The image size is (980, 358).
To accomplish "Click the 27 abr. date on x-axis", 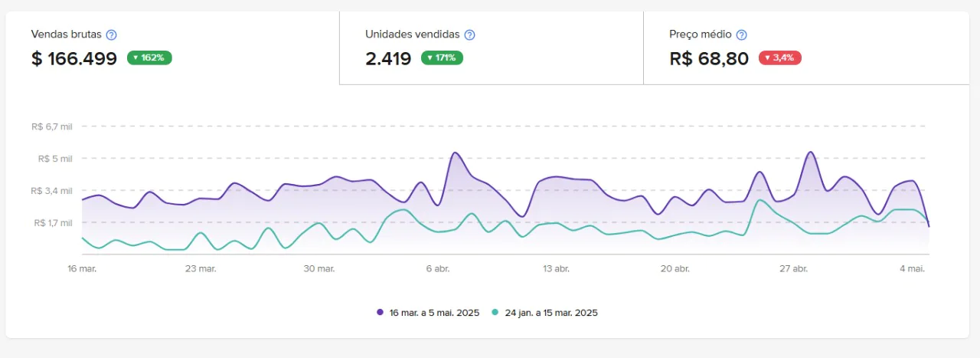I will 794,269.
